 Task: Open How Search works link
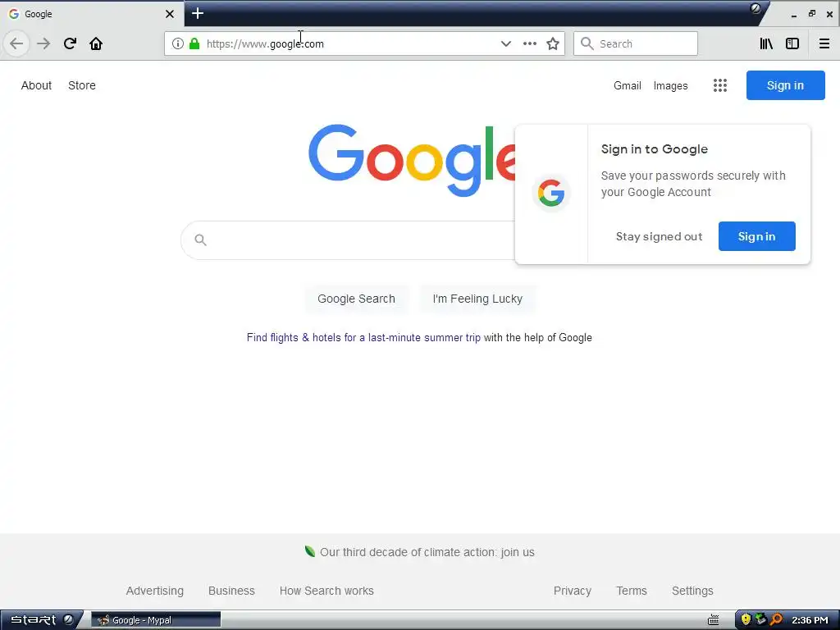(x=326, y=591)
